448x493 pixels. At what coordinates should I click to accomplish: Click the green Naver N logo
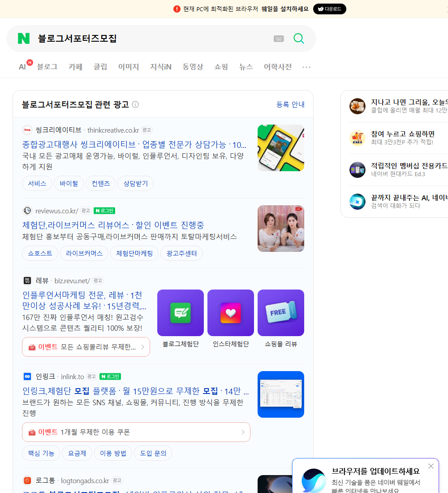coord(24,39)
